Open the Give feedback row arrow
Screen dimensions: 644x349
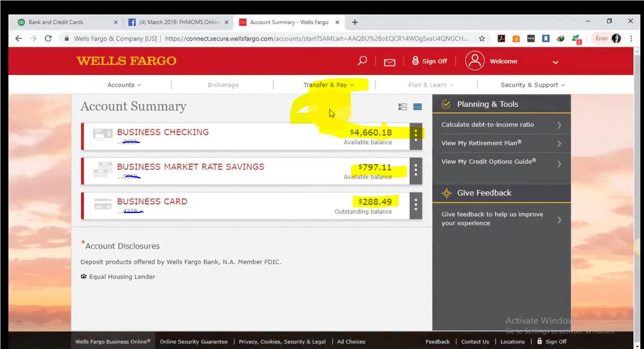click(x=559, y=220)
